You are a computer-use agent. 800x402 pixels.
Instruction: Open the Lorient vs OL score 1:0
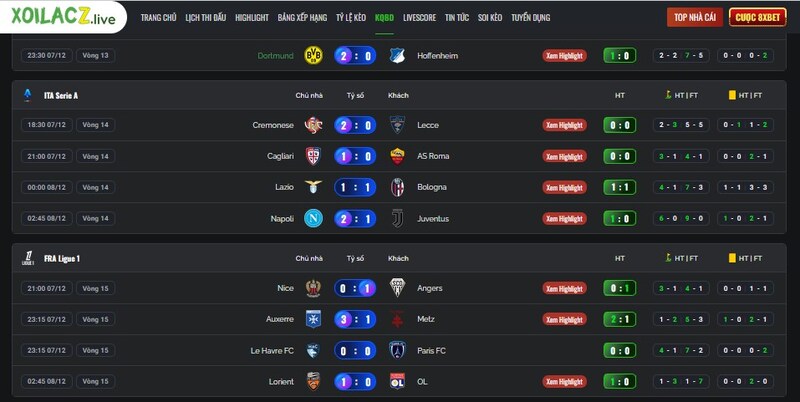(355, 381)
